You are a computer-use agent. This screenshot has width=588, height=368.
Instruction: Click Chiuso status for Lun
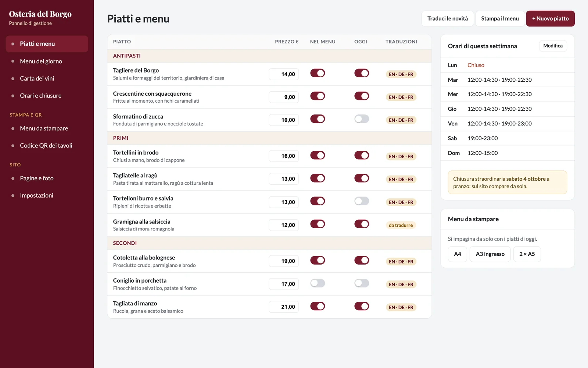476,65
